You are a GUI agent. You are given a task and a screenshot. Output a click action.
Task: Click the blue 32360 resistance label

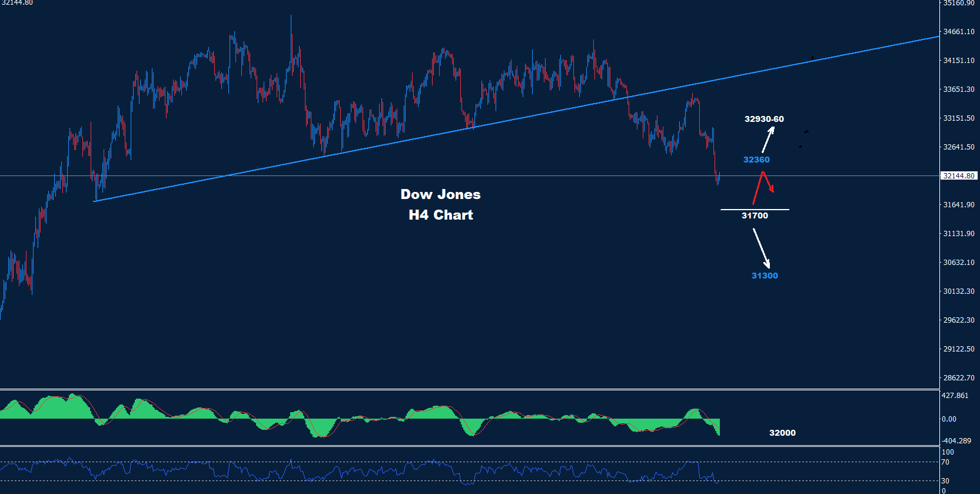[x=756, y=160]
